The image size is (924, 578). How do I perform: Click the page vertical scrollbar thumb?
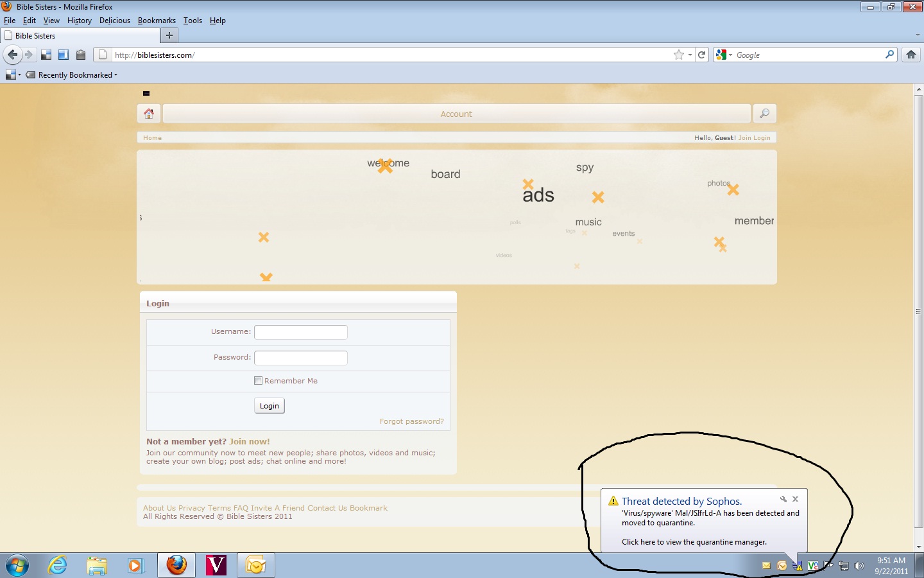coord(918,311)
